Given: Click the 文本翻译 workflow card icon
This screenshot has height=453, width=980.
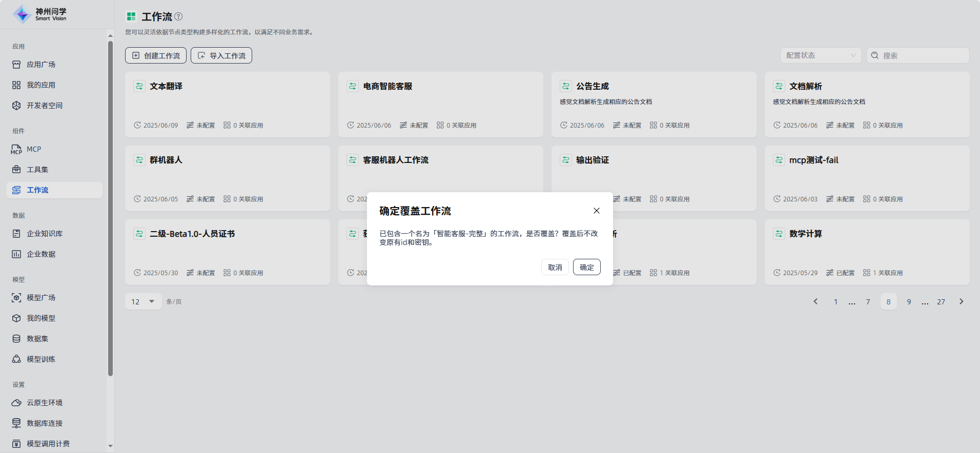Looking at the screenshot, I should (139, 86).
